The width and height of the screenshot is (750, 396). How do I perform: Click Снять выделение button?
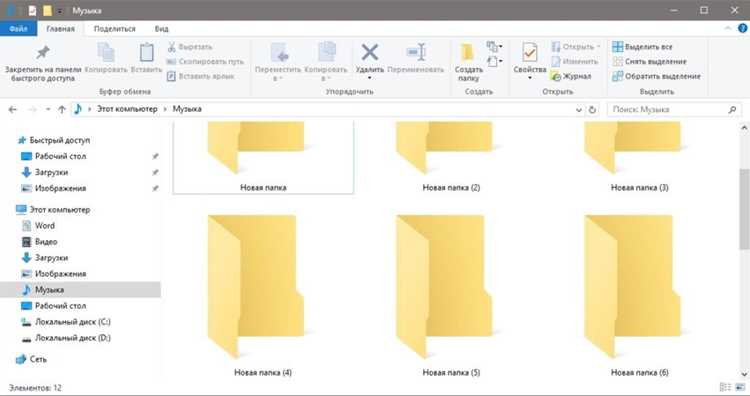650,61
